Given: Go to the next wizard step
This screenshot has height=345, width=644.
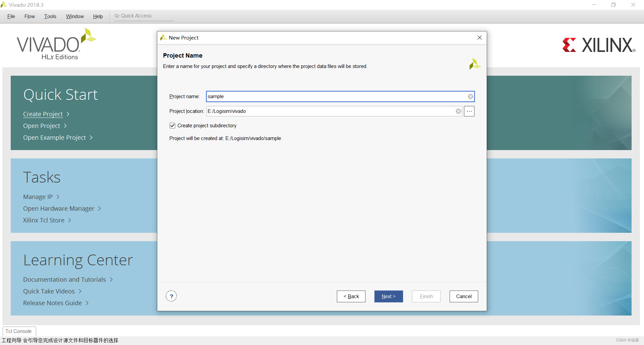Looking at the screenshot, I should click(388, 296).
